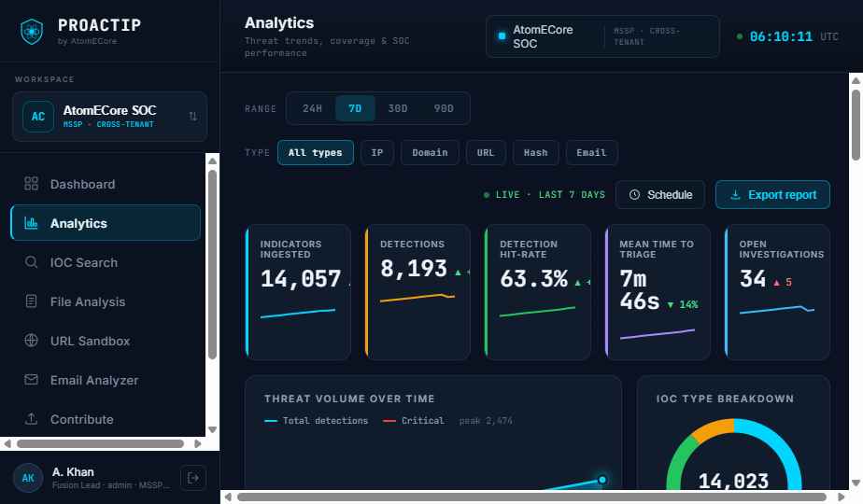This screenshot has width=863, height=504.
Task: Click the IOC Search magnifier icon
Action: [32, 262]
